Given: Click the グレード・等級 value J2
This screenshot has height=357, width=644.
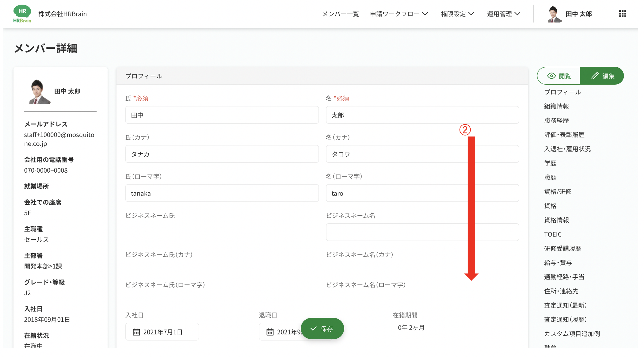Looking at the screenshot, I should (27, 293).
